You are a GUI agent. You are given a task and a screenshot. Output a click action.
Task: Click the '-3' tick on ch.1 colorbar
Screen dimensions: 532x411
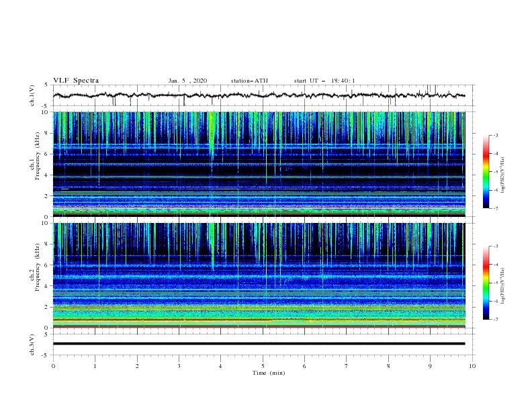pos(496,135)
